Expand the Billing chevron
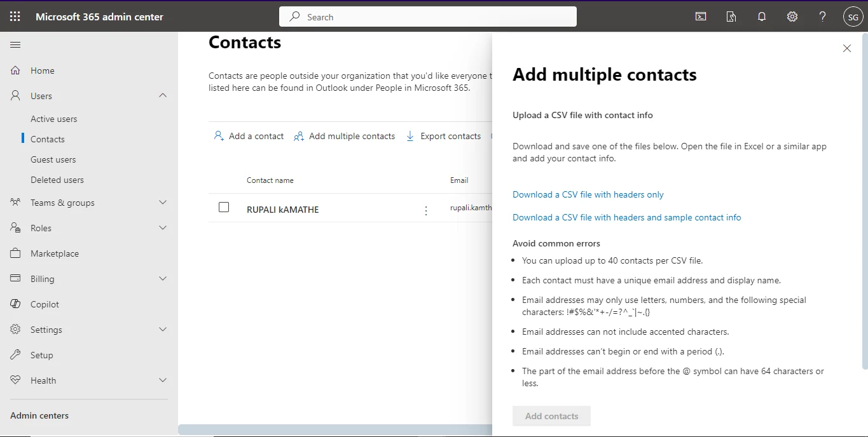 [163, 278]
